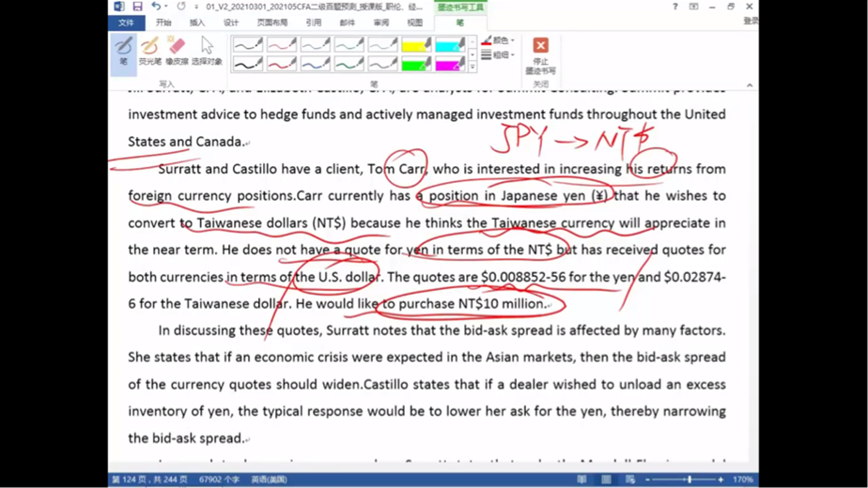
Task: Pick the yellow highlighter pen swatch
Action: 415,44
